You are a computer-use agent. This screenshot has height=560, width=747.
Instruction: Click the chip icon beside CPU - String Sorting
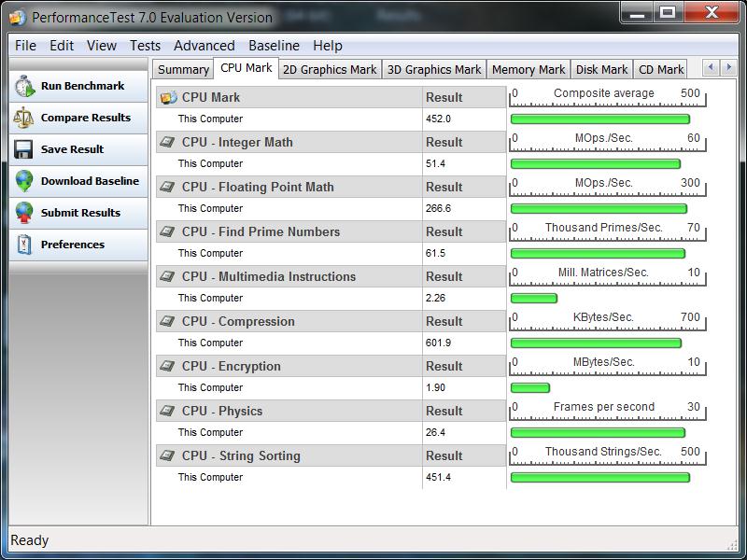tap(167, 455)
